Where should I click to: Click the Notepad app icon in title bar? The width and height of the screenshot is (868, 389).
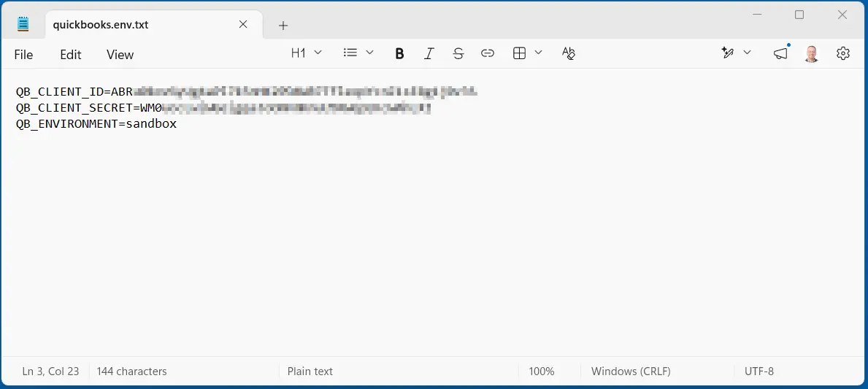point(23,24)
